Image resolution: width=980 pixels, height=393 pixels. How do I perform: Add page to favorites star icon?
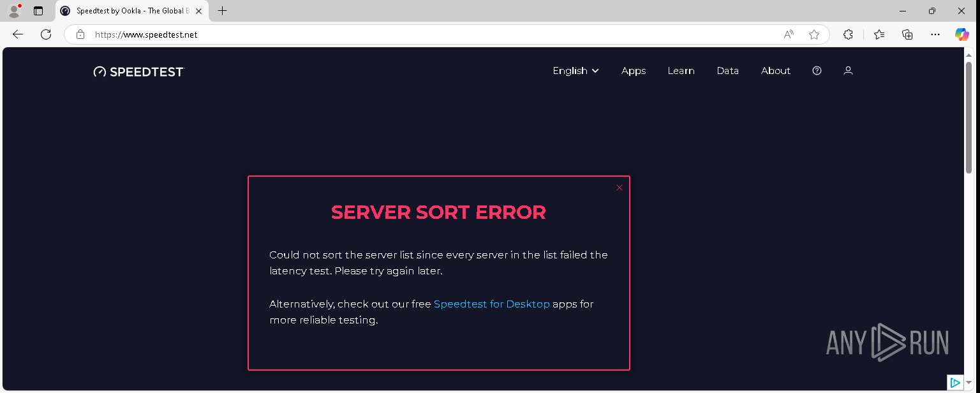814,34
